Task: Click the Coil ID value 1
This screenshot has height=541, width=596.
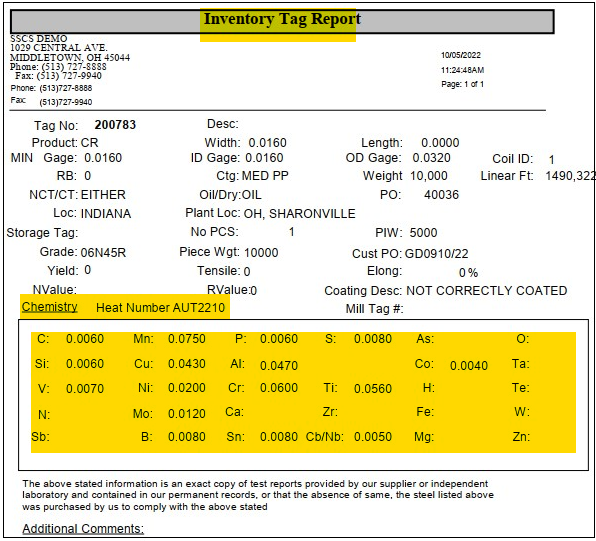Action: click(551, 159)
